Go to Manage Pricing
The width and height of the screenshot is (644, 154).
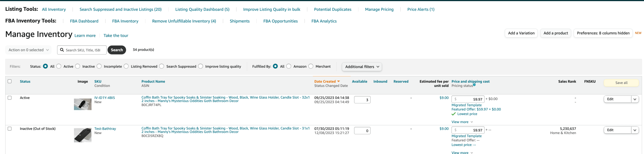[379, 9]
